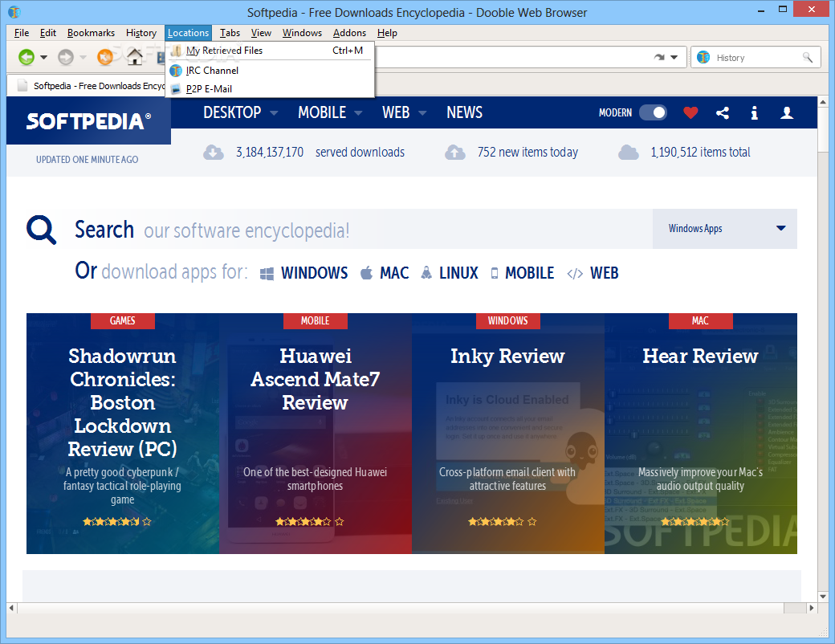
Task: Open Huawei Ascend Mate7 Review card
Action: (x=316, y=434)
